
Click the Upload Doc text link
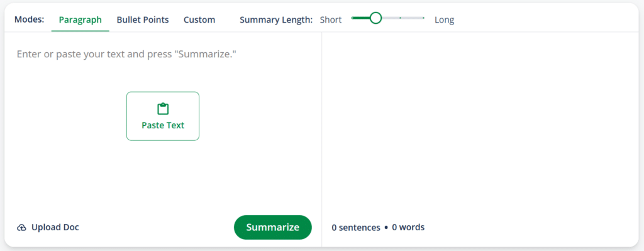[55, 227]
